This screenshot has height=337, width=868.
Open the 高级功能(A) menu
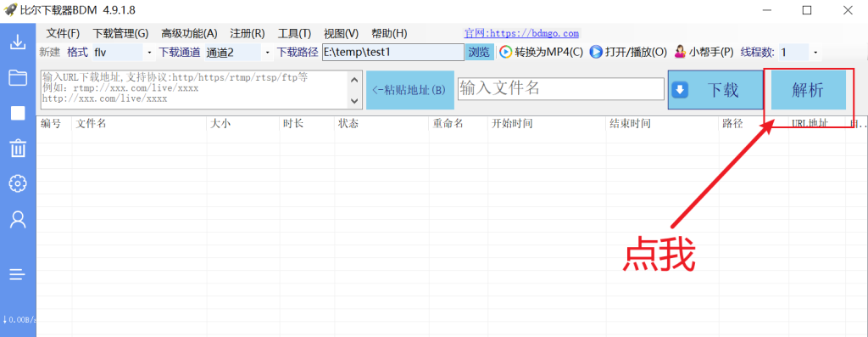click(189, 33)
